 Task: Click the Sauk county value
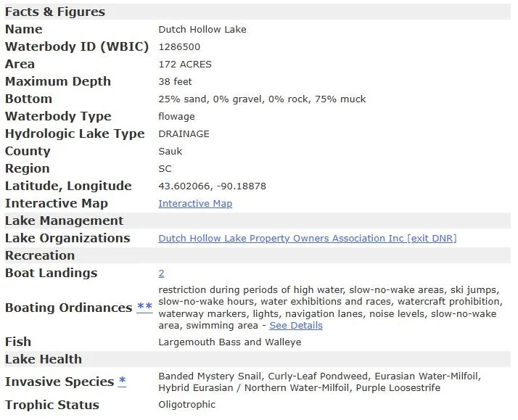[170, 152]
